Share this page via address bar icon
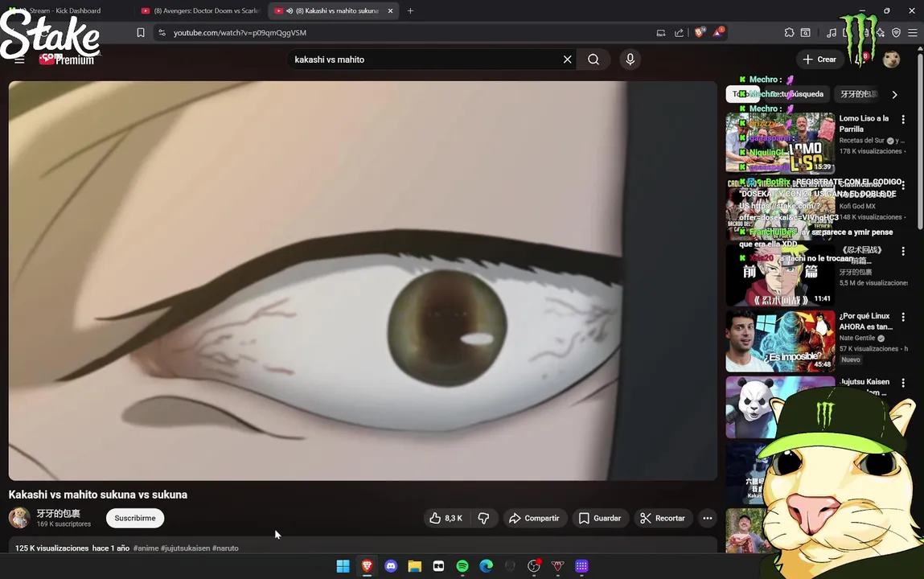The height and width of the screenshot is (579, 924). click(679, 33)
